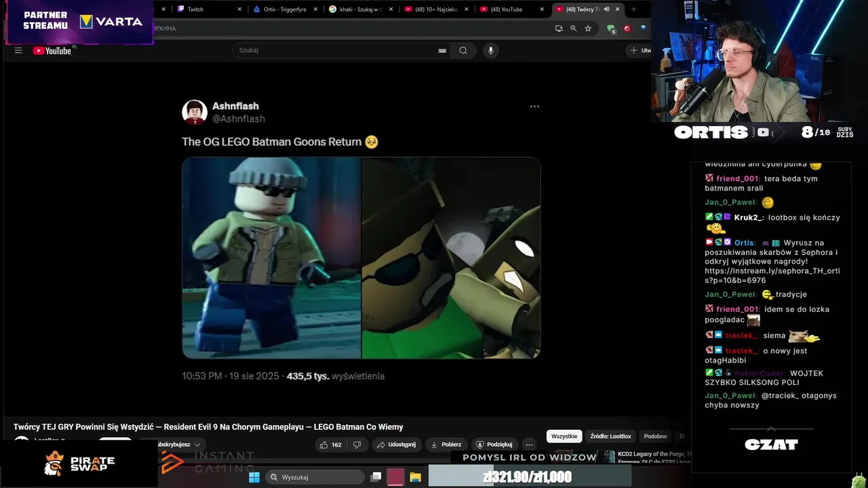868x488 pixels.
Task: Dislike the video with thumbs down
Action: (x=357, y=445)
